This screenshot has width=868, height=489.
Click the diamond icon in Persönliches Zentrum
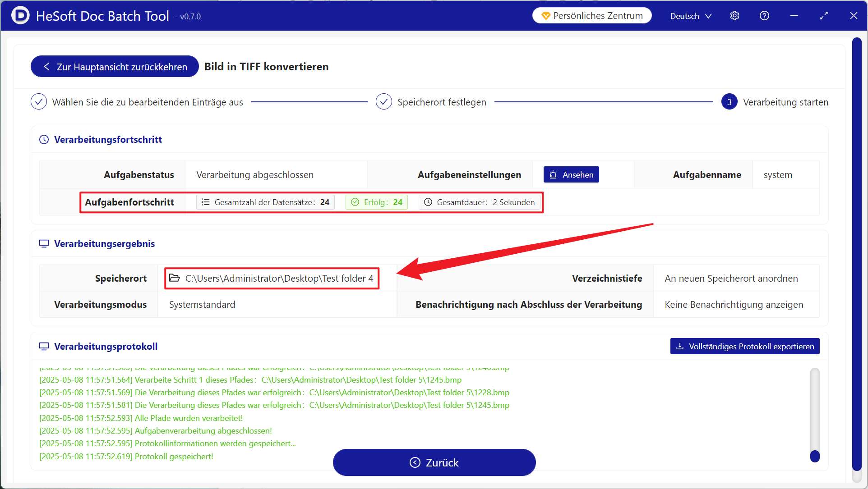545,16
